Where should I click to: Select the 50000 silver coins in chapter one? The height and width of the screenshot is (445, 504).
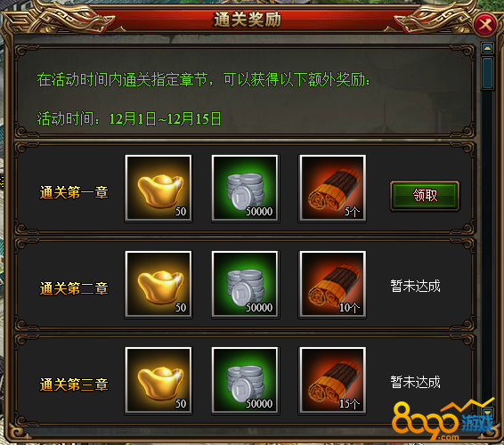click(x=245, y=189)
